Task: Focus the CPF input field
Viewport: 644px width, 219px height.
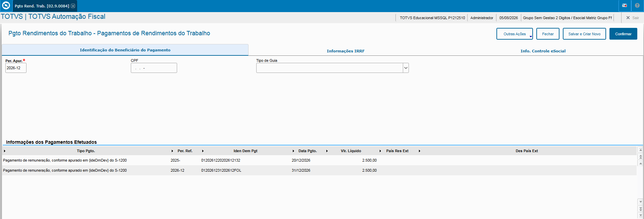Action: point(154,68)
